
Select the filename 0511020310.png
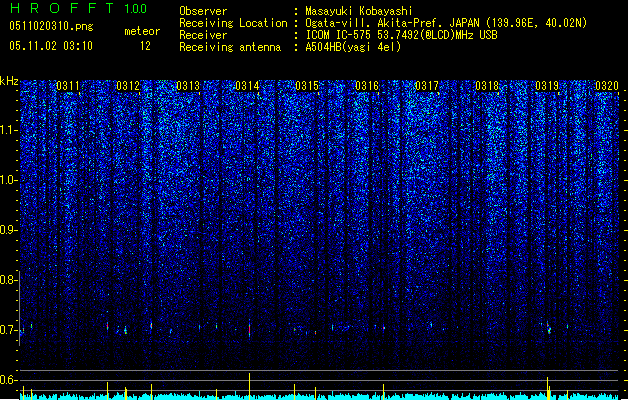point(51,27)
